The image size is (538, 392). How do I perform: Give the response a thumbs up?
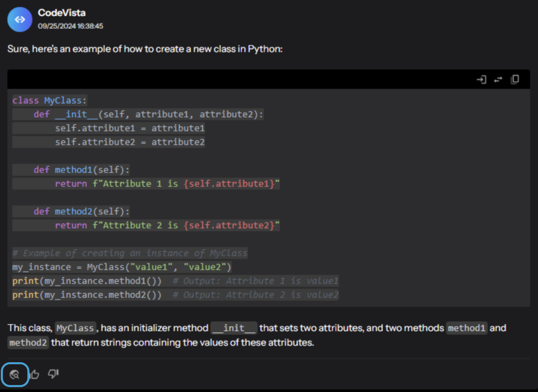pyautogui.click(x=35, y=374)
